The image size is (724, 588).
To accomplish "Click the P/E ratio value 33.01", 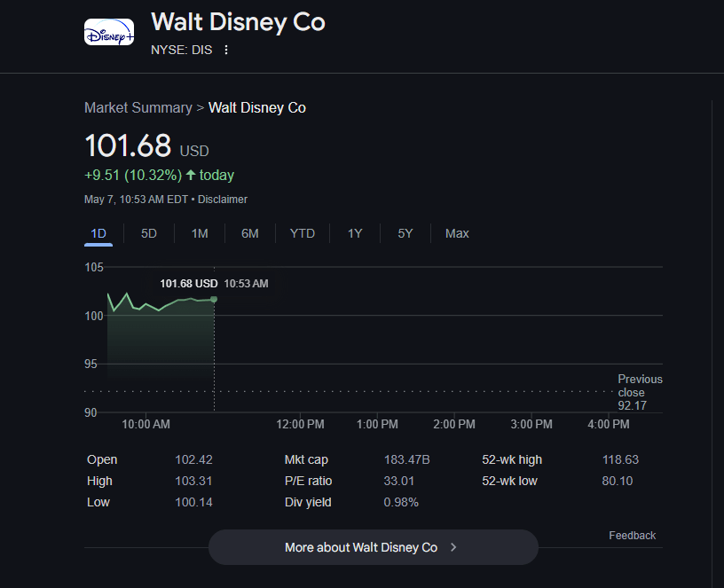I will click(x=399, y=481).
